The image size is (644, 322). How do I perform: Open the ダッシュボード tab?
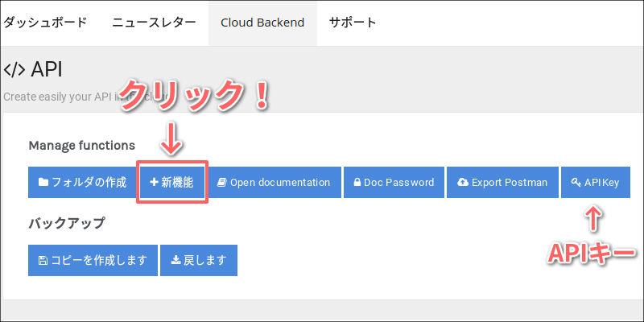coord(44,23)
